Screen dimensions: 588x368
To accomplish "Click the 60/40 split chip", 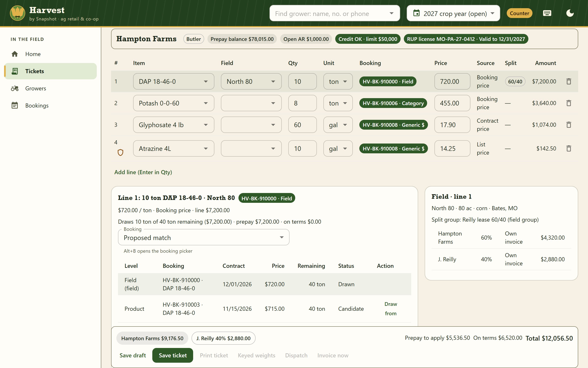I will (x=515, y=81).
